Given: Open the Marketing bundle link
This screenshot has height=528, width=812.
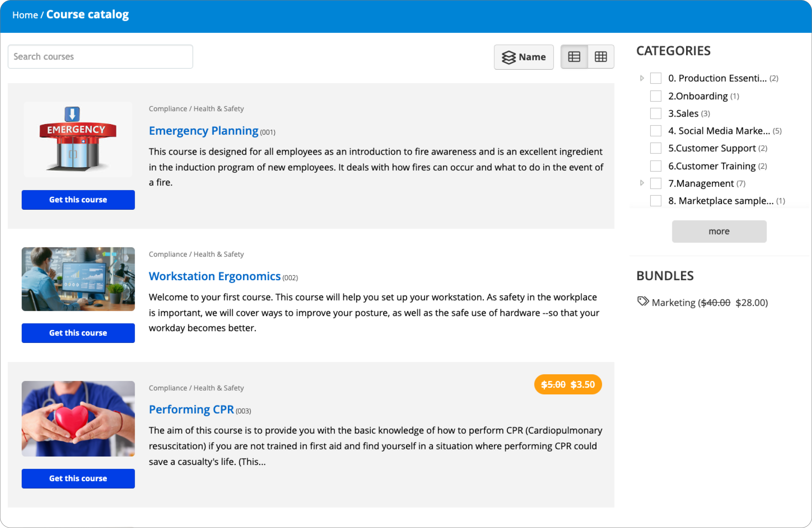Looking at the screenshot, I should click(x=710, y=302).
